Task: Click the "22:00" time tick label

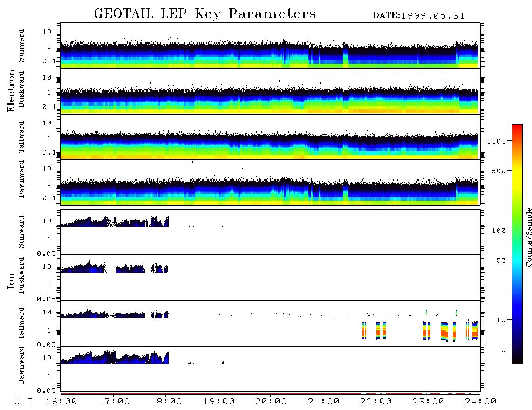Action: tap(376, 402)
